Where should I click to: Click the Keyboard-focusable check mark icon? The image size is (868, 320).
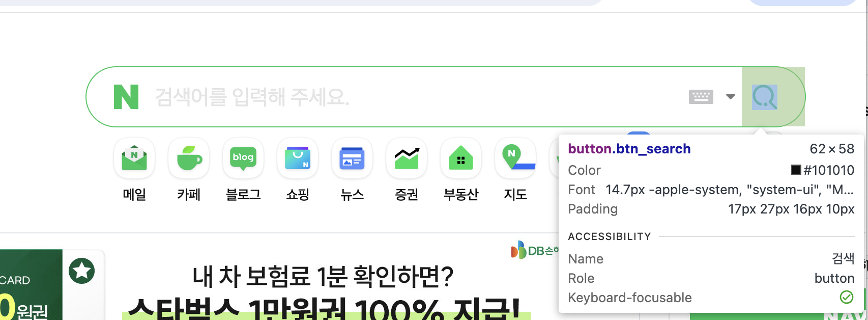[x=847, y=297]
